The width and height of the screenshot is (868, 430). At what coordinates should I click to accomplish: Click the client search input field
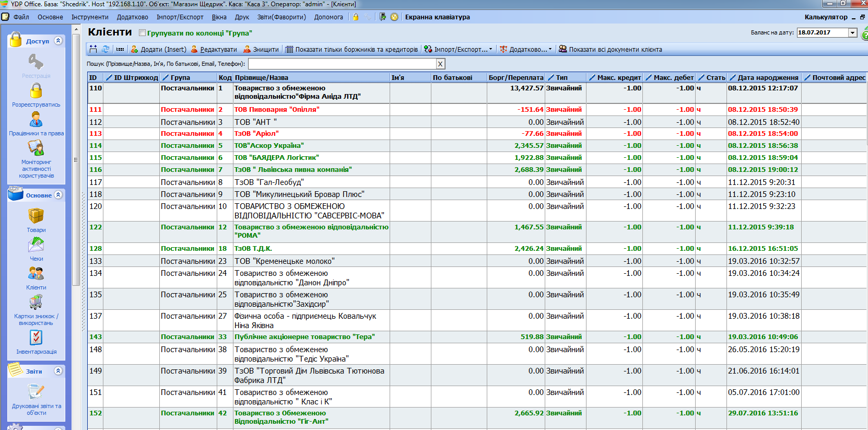pyautogui.click(x=342, y=64)
